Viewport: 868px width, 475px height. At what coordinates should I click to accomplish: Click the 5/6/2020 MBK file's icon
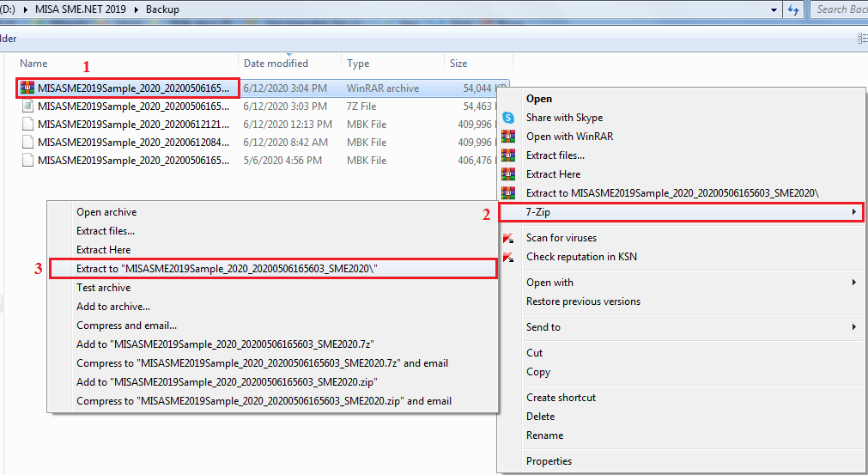point(27,161)
